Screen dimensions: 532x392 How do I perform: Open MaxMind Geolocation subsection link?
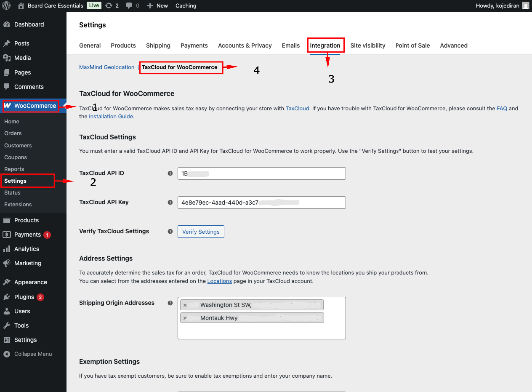tap(107, 67)
